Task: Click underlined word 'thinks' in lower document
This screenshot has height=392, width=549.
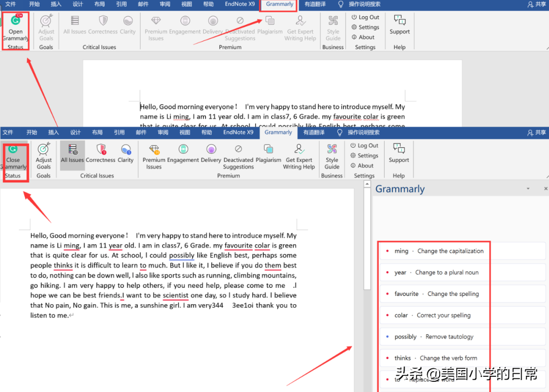Action: (63, 266)
